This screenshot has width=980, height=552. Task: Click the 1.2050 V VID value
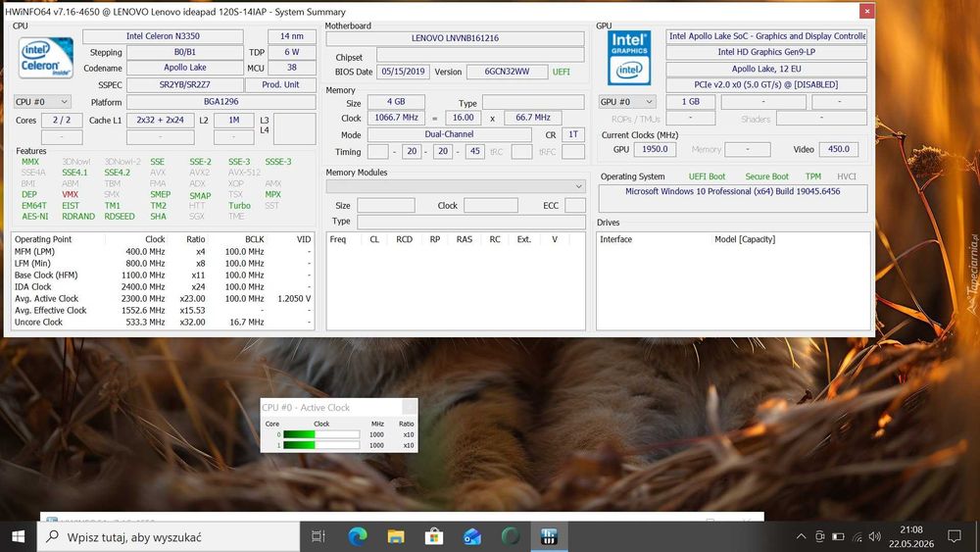point(294,298)
